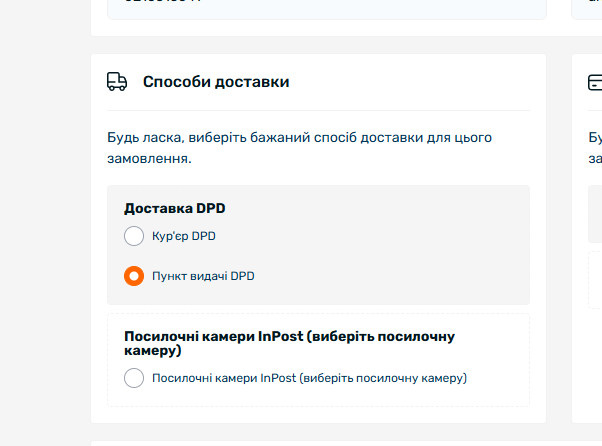Click the Кур'єр DPD option label
This screenshot has height=446, width=602.
(x=184, y=236)
